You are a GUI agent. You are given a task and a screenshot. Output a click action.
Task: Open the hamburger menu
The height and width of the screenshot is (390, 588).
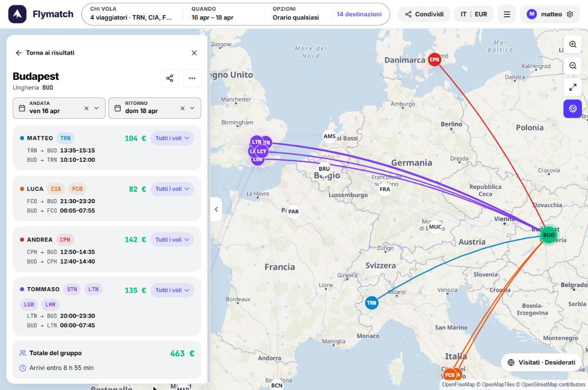click(507, 14)
